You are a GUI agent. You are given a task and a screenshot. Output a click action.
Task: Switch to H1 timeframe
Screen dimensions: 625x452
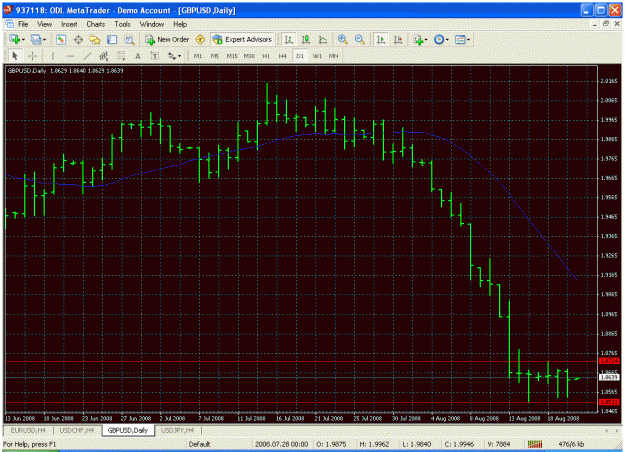pos(266,56)
